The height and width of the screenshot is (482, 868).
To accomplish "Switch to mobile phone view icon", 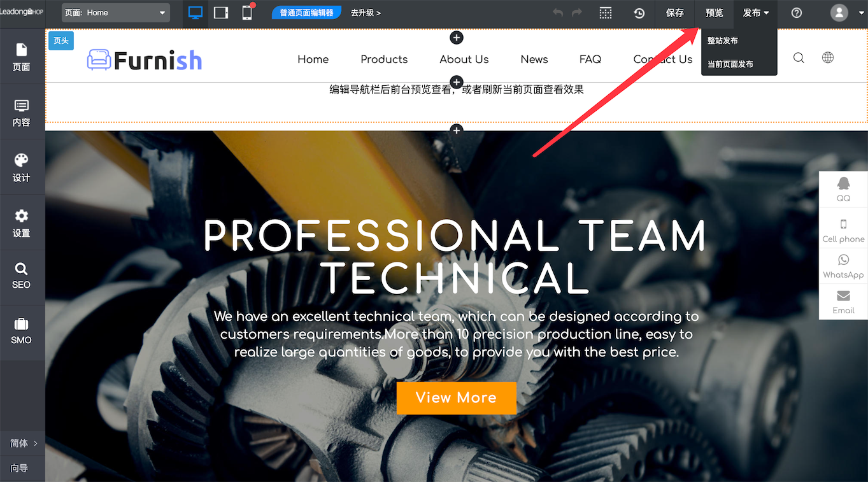I will point(247,13).
